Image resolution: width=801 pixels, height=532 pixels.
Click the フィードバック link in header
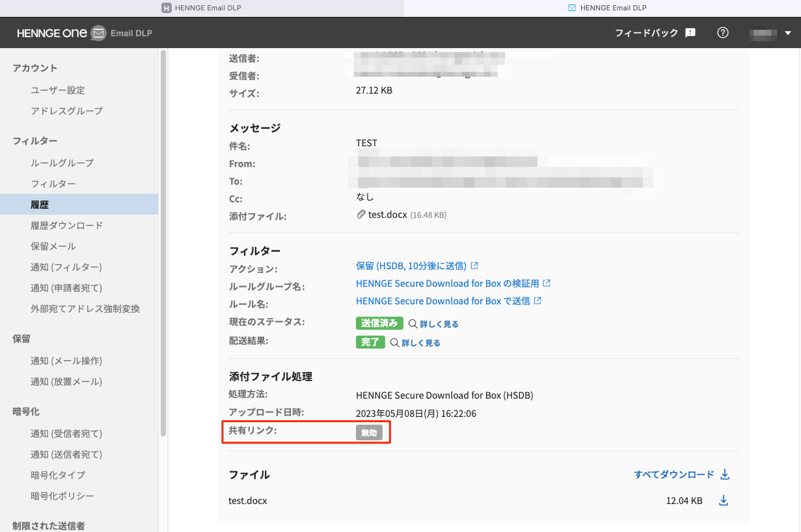(x=647, y=33)
